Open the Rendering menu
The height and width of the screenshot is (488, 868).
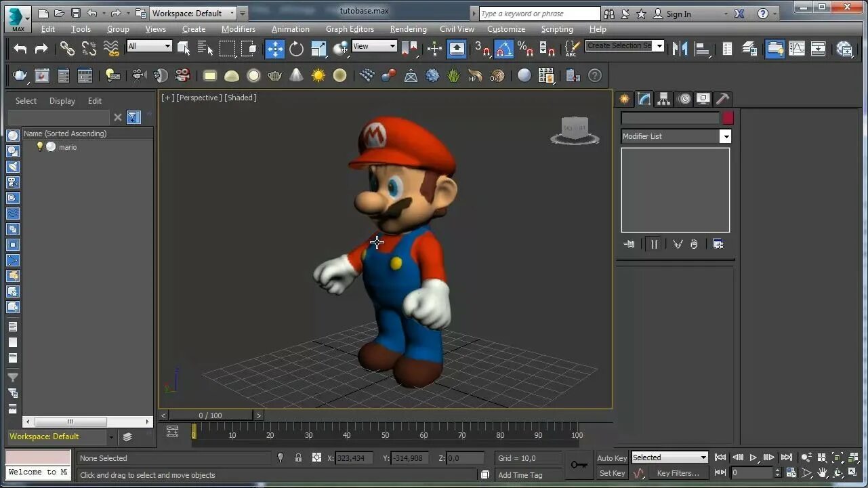pyautogui.click(x=408, y=29)
